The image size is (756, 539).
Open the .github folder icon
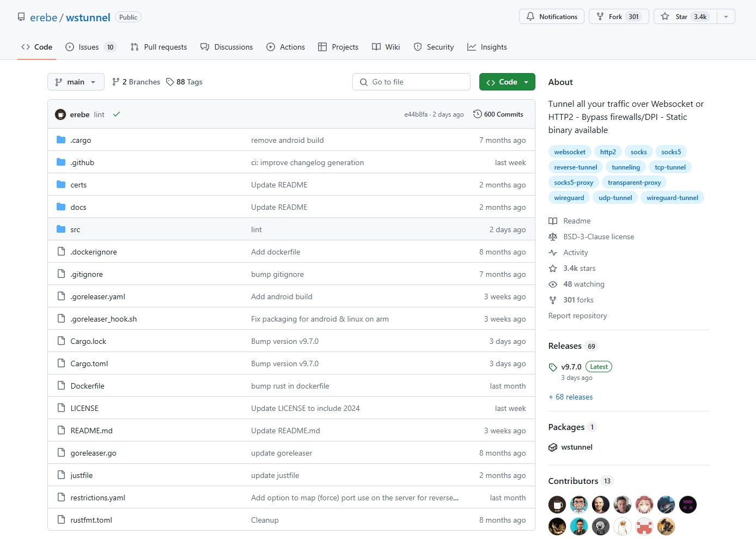pos(61,162)
